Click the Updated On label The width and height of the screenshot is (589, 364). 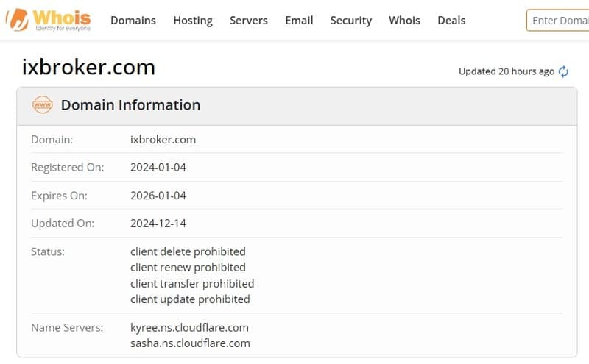point(63,224)
